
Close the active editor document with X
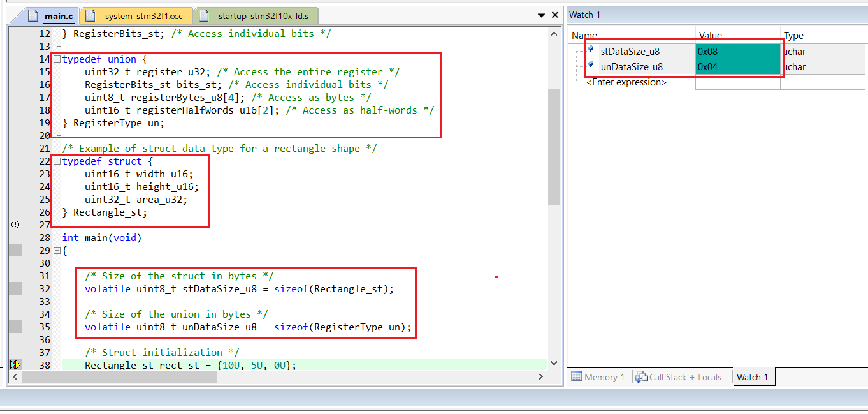click(556, 15)
